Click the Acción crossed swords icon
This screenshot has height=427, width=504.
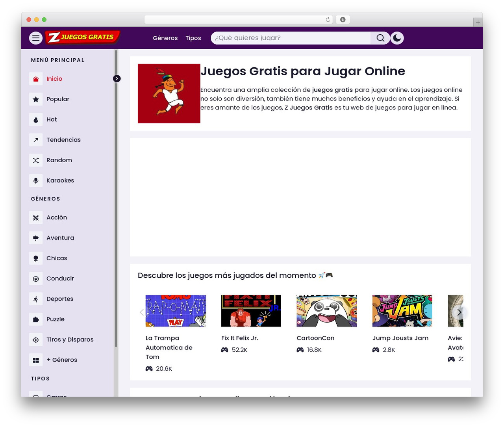point(36,218)
